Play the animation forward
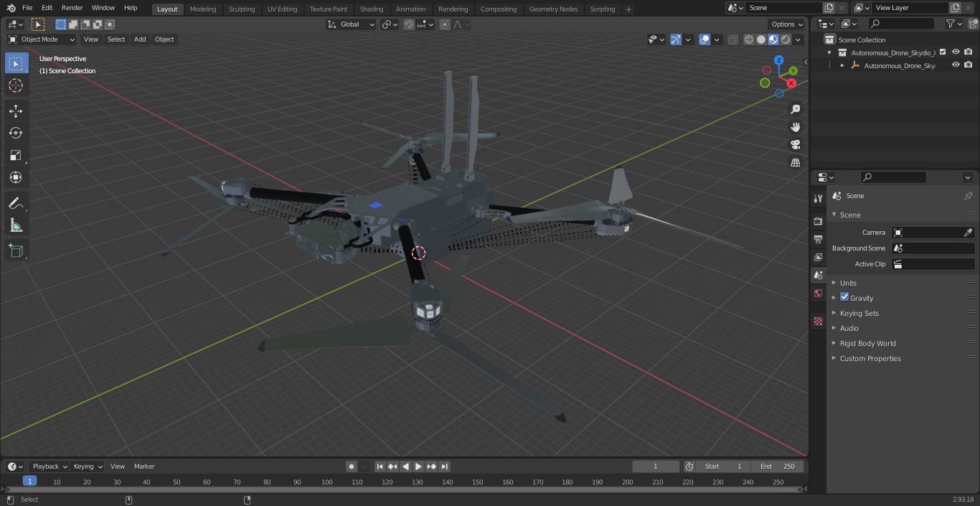980x506 pixels. pos(419,467)
